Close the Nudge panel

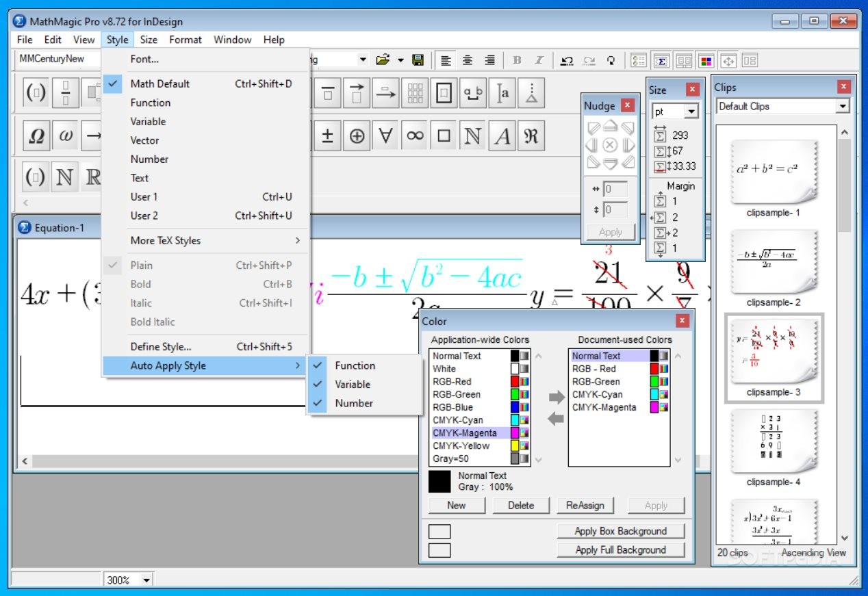click(628, 105)
